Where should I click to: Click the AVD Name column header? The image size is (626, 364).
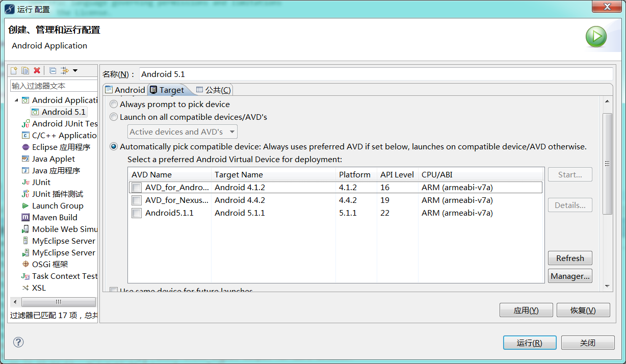(170, 174)
